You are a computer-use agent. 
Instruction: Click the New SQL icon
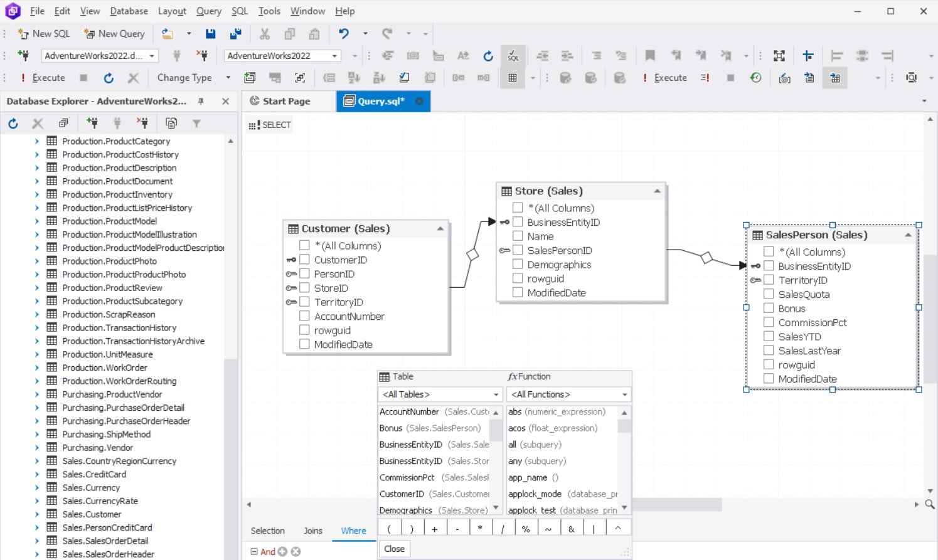pos(43,33)
